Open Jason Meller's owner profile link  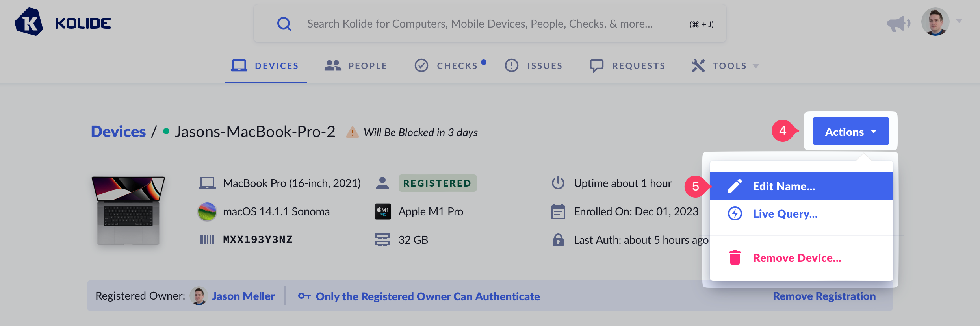pos(243,296)
